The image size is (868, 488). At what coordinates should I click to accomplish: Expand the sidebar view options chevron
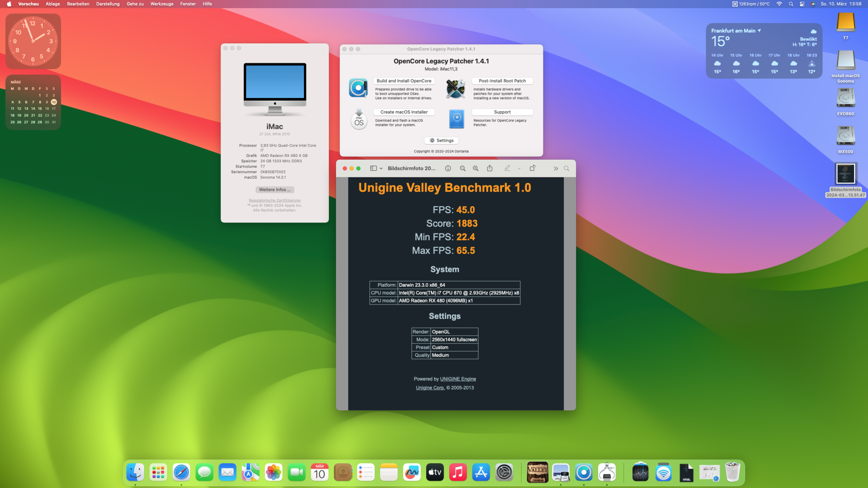(x=381, y=168)
